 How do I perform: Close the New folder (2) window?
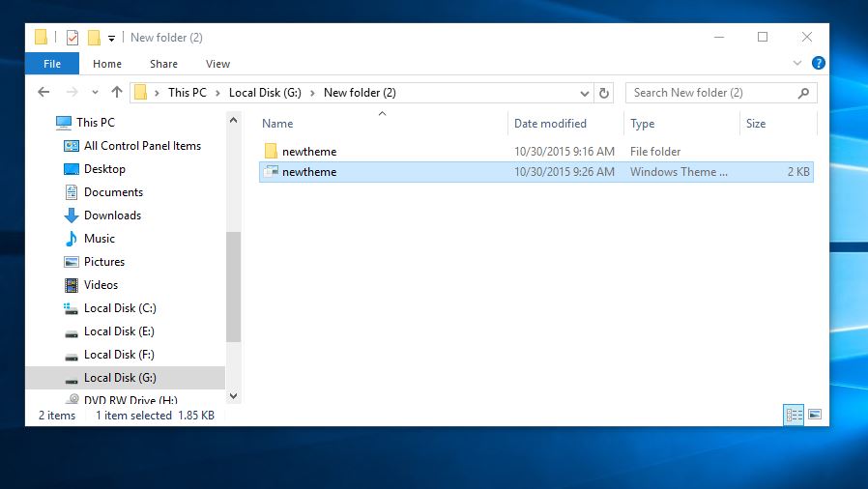coord(807,37)
